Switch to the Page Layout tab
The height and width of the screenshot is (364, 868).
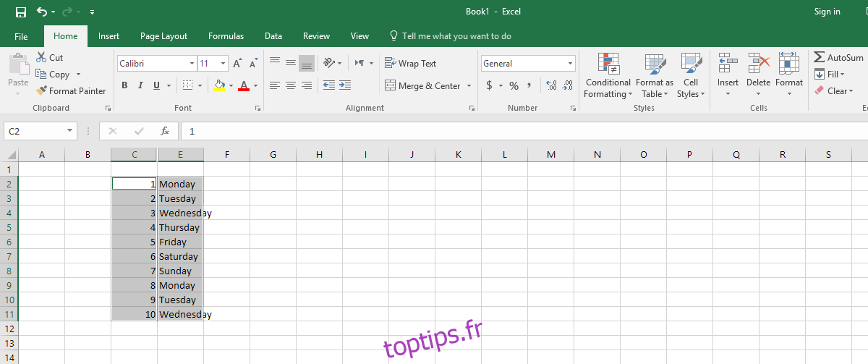[x=163, y=36]
